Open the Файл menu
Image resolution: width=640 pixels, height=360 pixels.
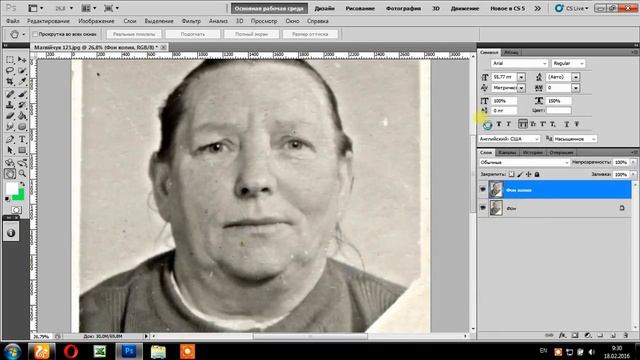[13, 21]
